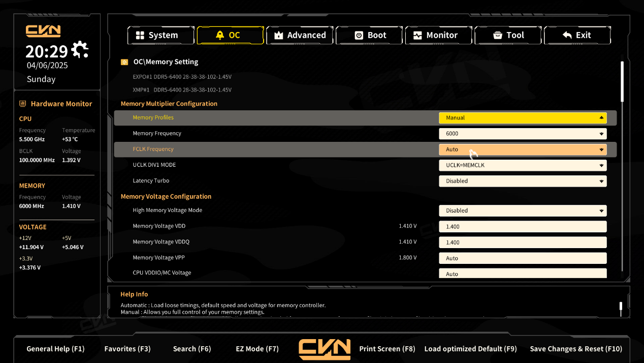Click the +5V reading +5.046 V

point(73,247)
